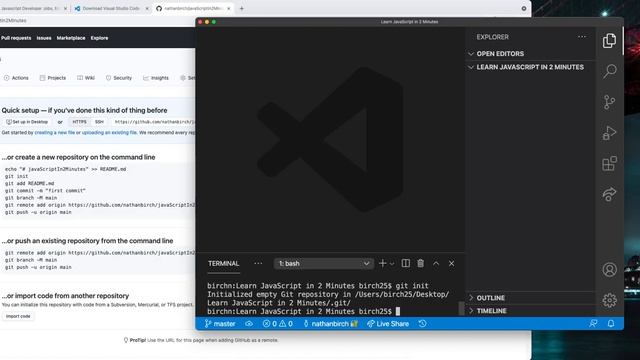The image size is (640, 360).
Task: Click the creating a new file link
Action: (55, 133)
